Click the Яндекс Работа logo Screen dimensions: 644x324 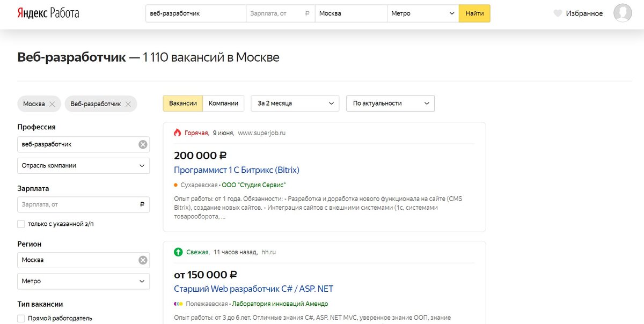[x=48, y=13]
